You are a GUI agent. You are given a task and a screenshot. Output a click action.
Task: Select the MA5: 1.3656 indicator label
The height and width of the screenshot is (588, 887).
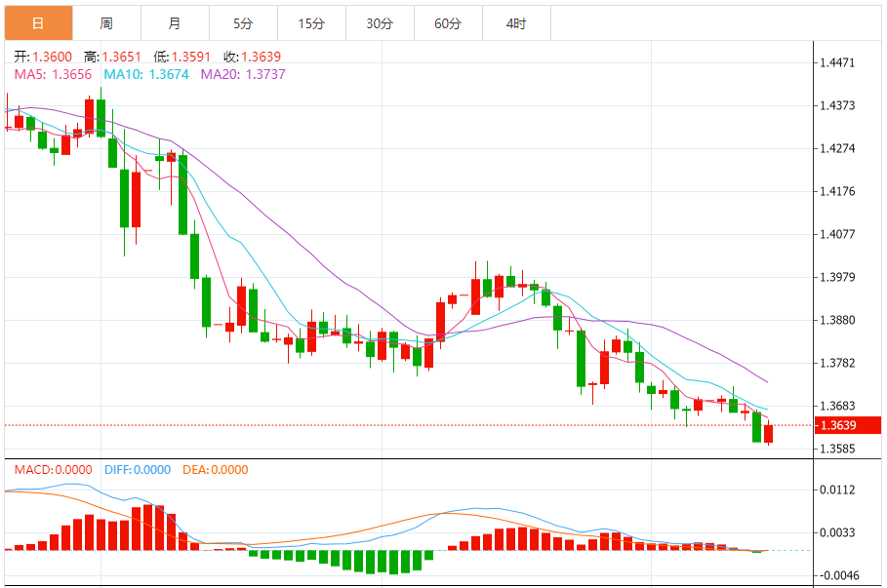coord(53,74)
